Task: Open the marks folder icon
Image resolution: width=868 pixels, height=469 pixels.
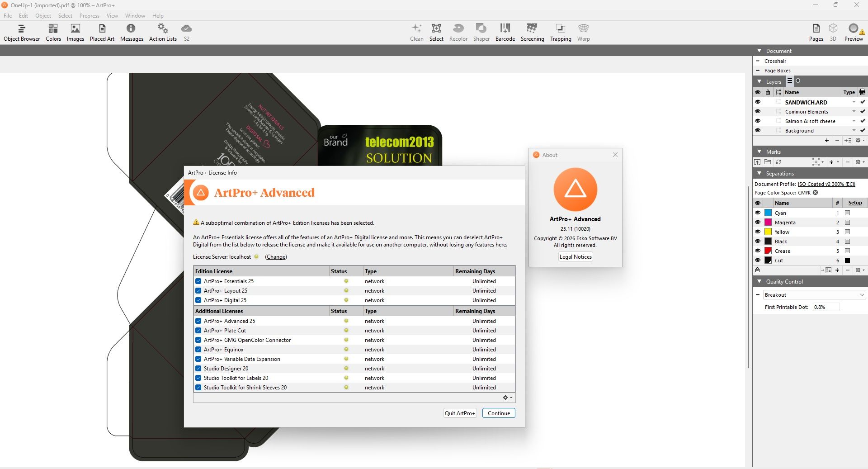Action: click(x=768, y=162)
